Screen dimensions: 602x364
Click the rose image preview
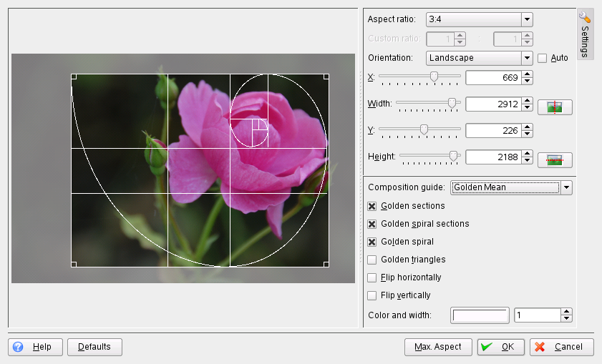(183, 168)
